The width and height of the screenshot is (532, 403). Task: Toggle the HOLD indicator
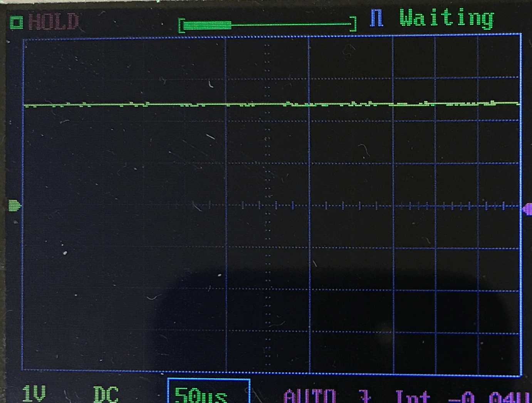pyautogui.click(x=54, y=22)
